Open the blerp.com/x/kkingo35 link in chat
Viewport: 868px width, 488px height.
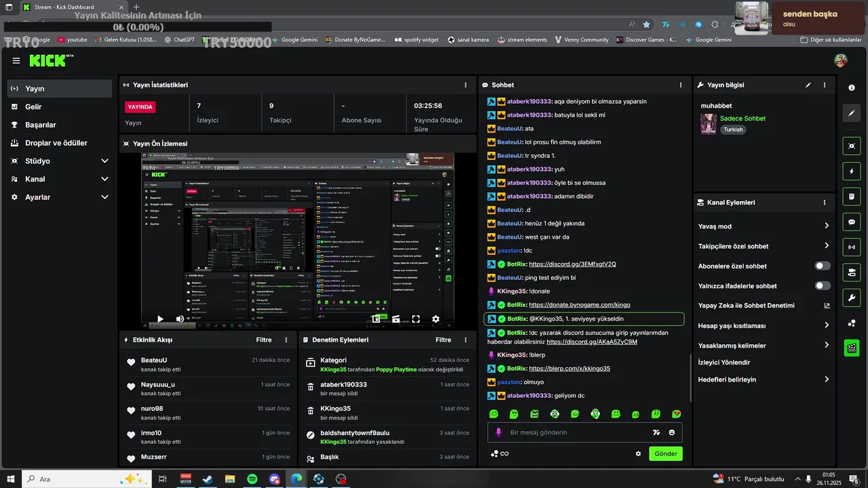tap(570, 368)
